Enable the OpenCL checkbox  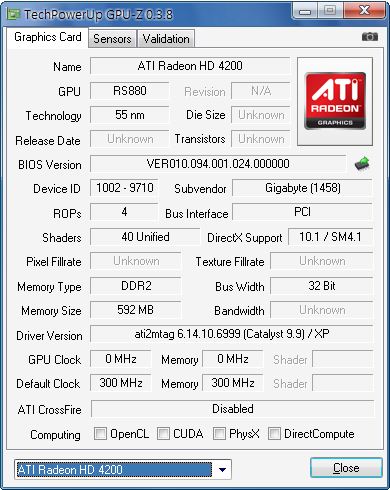coord(100,434)
